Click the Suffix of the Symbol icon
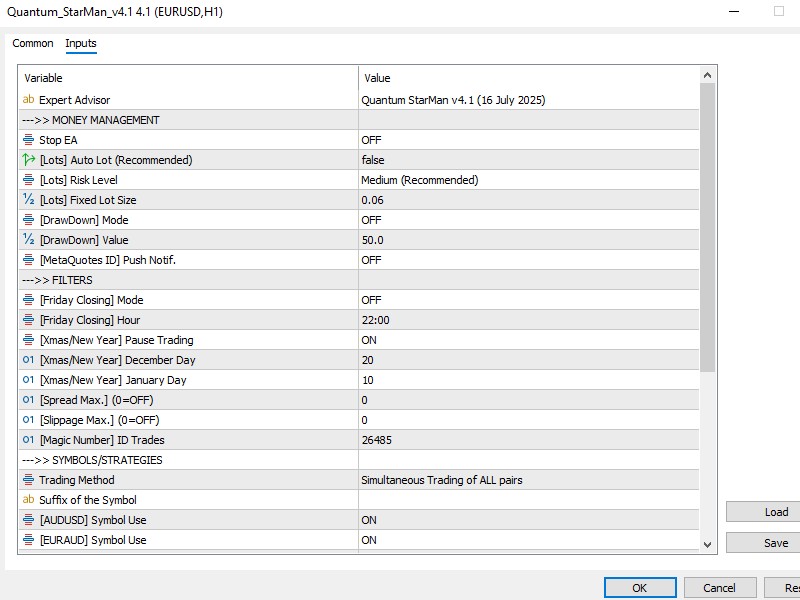Image resolution: width=800 pixels, height=600 pixels. (28, 500)
